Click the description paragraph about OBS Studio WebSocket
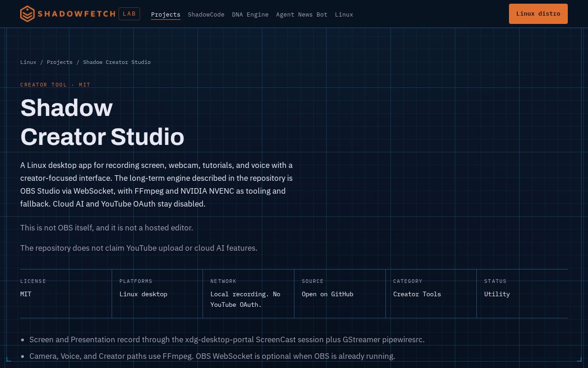The height and width of the screenshot is (368, 588). (157, 184)
